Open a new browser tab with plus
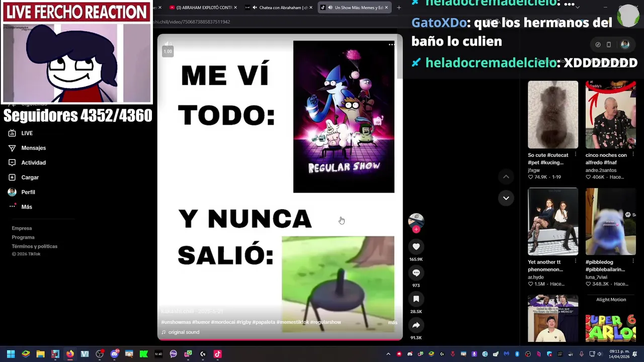The width and height of the screenshot is (644, 362). coord(399,8)
